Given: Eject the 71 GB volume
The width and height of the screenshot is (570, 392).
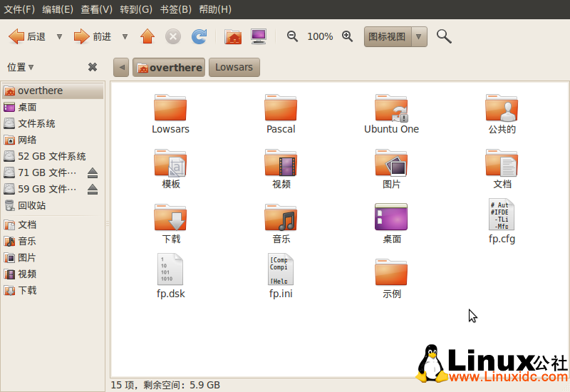Looking at the screenshot, I should [x=93, y=172].
